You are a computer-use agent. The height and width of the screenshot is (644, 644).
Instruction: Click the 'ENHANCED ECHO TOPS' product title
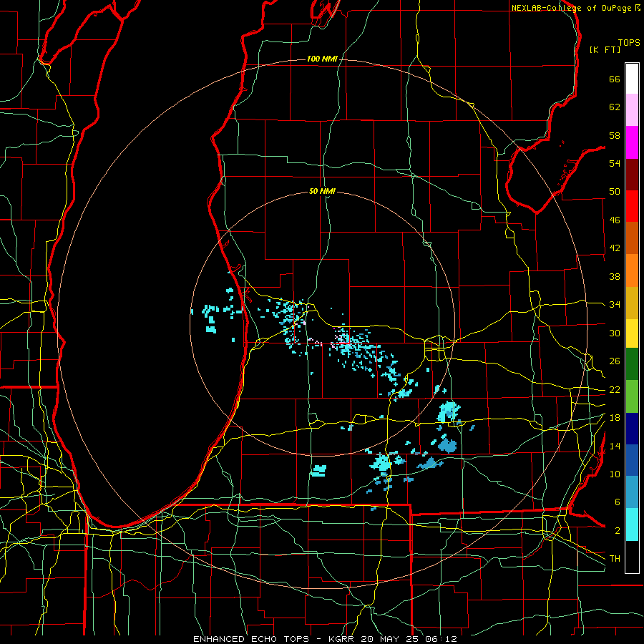tap(251, 639)
